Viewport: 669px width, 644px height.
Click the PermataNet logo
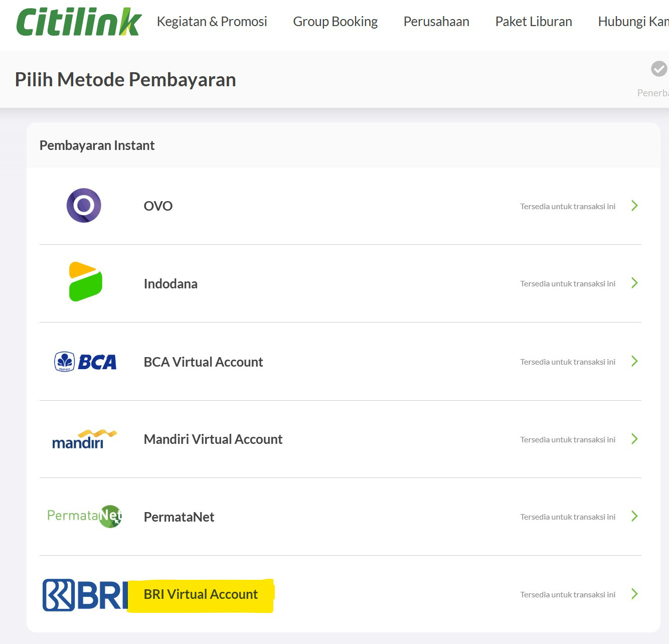(84, 516)
